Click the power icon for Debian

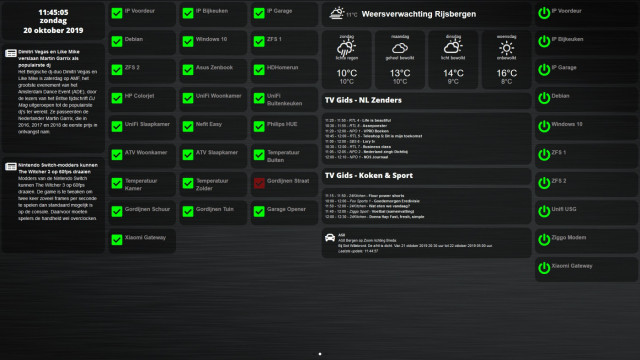tap(544, 98)
